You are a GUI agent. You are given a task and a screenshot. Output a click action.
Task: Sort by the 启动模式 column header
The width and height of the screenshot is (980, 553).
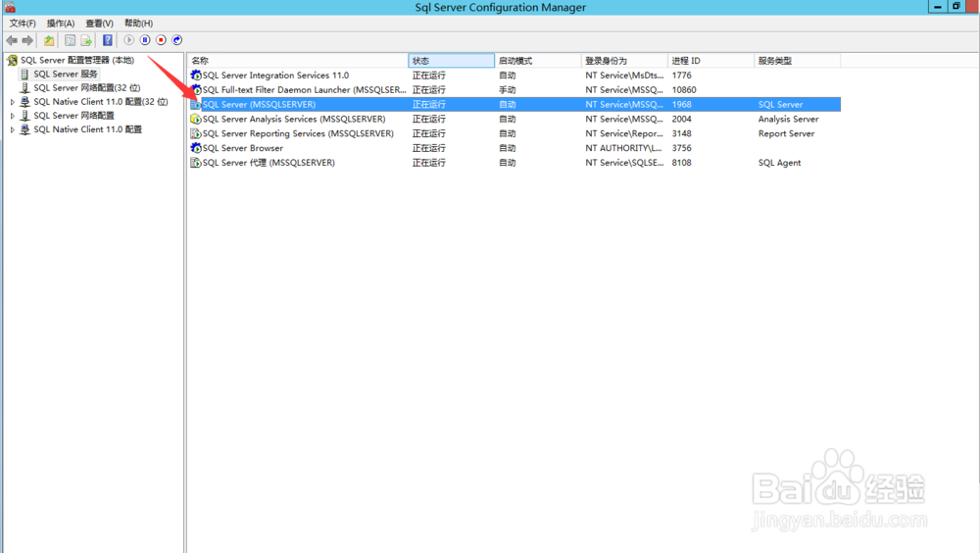point(538,61)
